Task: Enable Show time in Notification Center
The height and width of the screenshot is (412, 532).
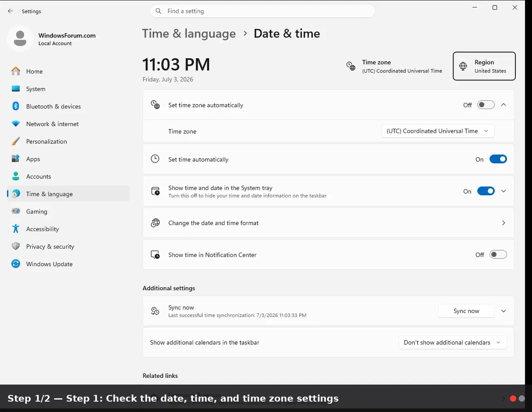Action: tap(498, 254)
